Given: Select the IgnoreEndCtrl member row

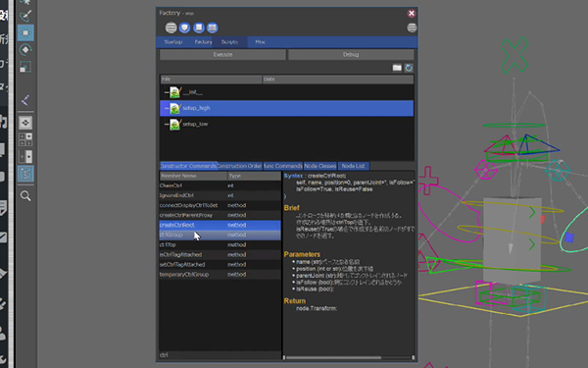Looking at the screenshot, I should click(220, 195).
